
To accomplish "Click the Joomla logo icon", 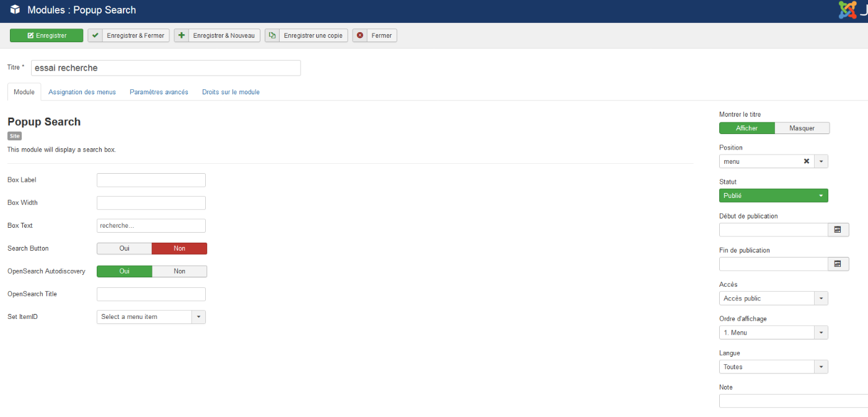I will [x=848, y=10].
